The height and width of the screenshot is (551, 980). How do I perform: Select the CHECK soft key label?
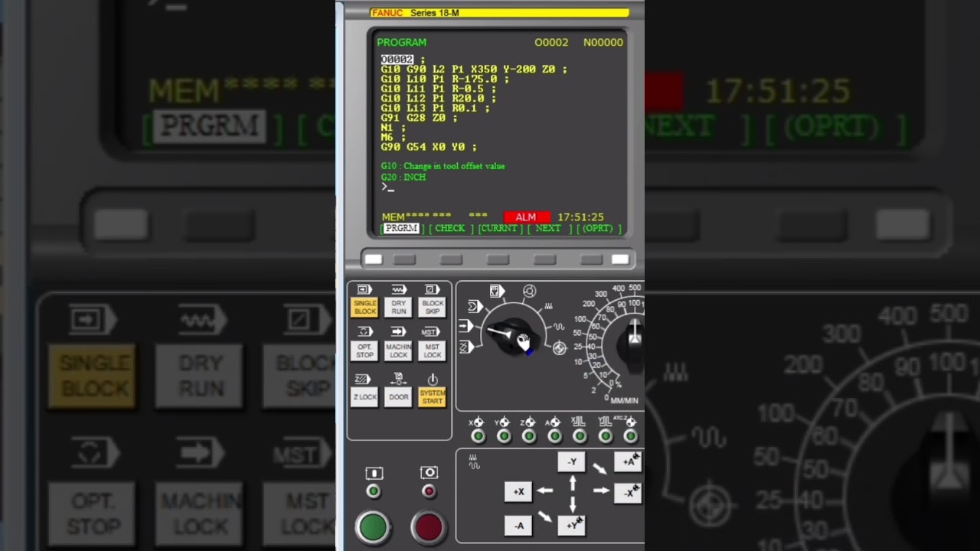click(x=450, y=228)
